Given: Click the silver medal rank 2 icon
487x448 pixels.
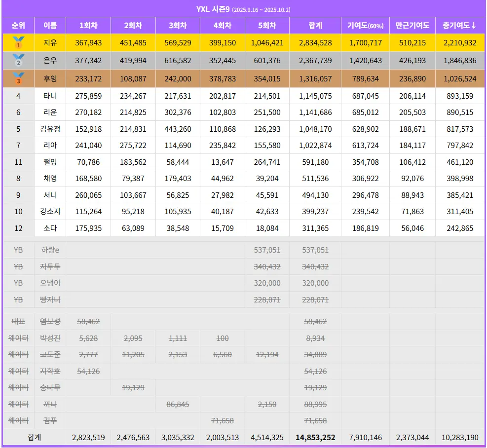Looking at the screenshot, I should 18,61.
